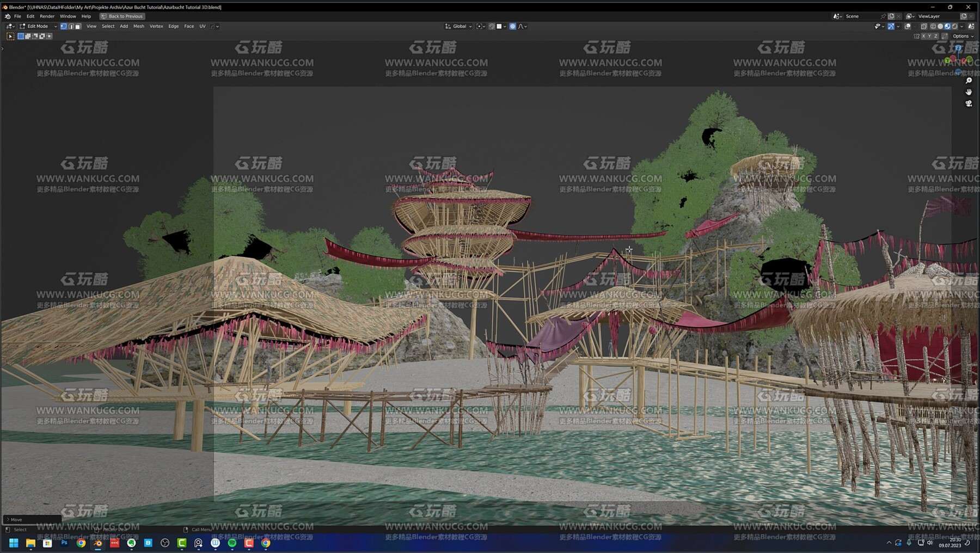Open object type visibility dropdown
The height and width of the screenshot is (553, 980).
[879, 26]
